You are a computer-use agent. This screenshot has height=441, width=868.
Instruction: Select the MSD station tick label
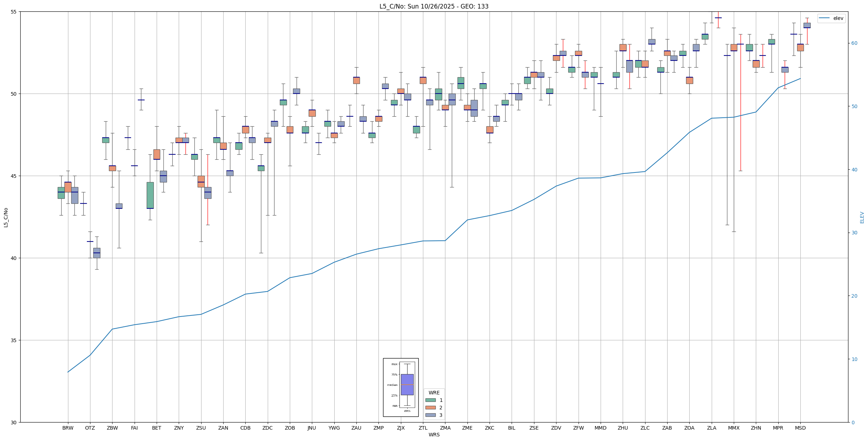pos(800,428)
